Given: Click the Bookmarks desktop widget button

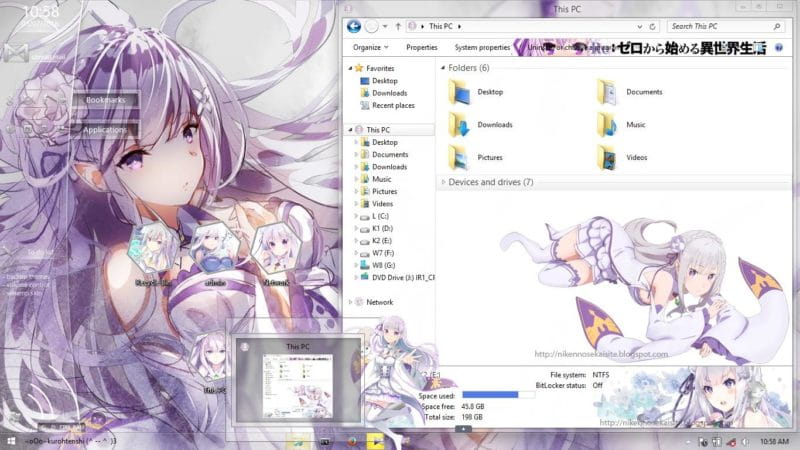Looking at the screenshot, I should (x=106, y=100).
